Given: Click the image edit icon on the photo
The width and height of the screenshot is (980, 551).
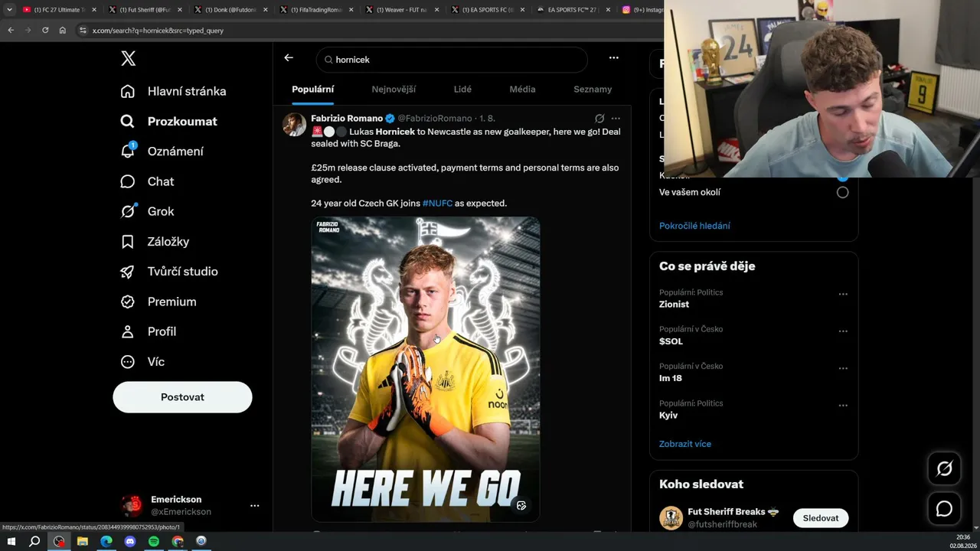Looking at the screenshot, I should click(x=521, y=506).
